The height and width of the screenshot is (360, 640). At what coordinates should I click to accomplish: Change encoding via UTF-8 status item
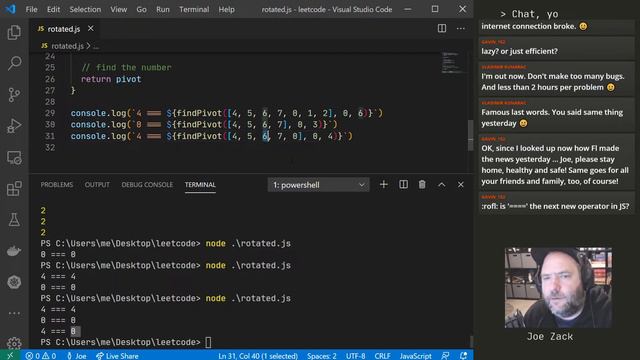pos(356,356)
